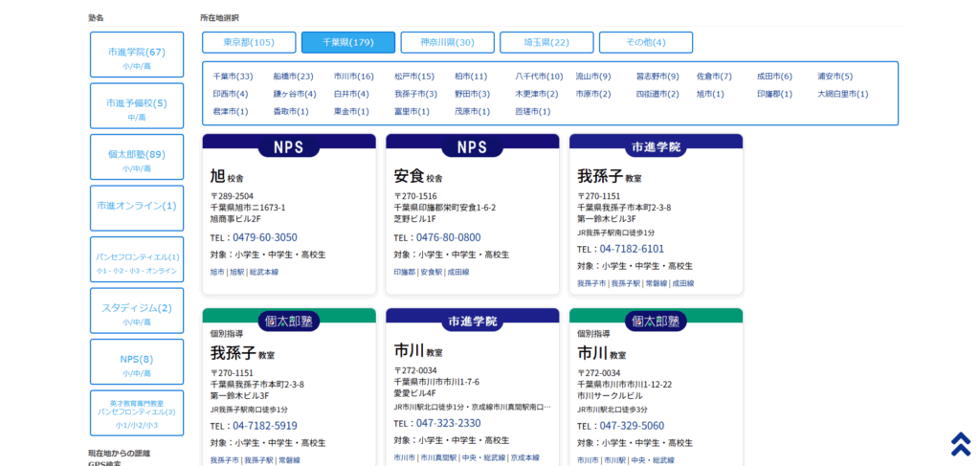Choose city 印西市(4)
This screenshot has height=466, width=980.
pyautogui.click(x=231, y=95)
